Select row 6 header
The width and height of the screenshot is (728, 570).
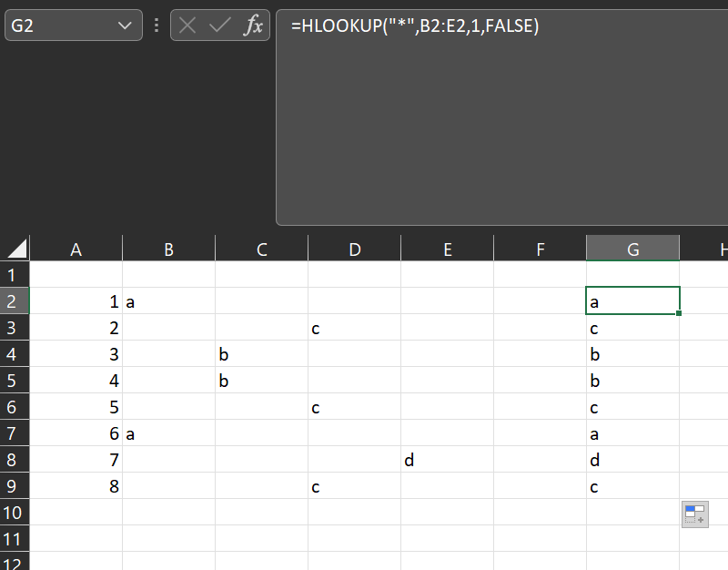pos(15,407)
